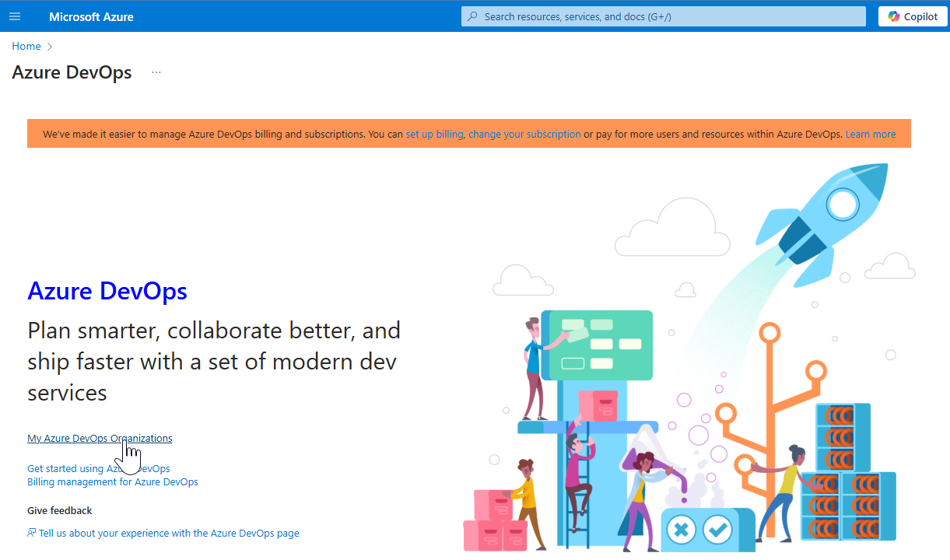This screenshot has height=560, width=950.
Task: Click the breadcrumb chevron after Home
Action: (48, 46)
